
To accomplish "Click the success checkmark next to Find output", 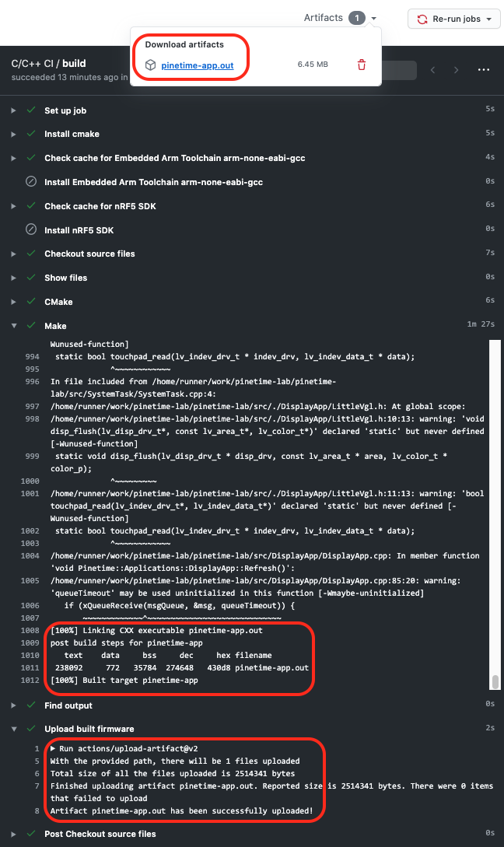I will [31, 705].
